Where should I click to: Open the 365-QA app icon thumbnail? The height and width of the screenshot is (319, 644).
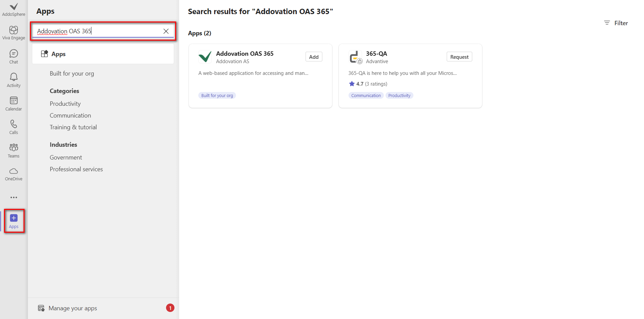tap(355, 57)
